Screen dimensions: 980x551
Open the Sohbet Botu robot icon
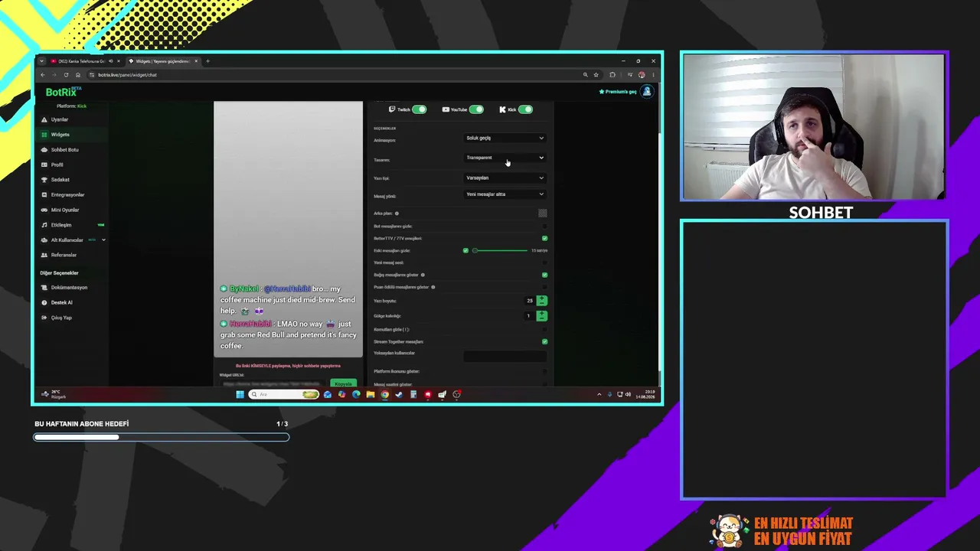[44, 150]
